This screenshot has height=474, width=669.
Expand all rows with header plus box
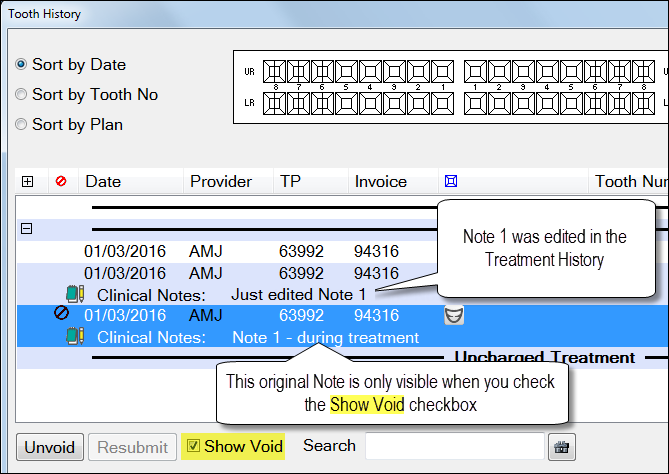click(27, 182)
